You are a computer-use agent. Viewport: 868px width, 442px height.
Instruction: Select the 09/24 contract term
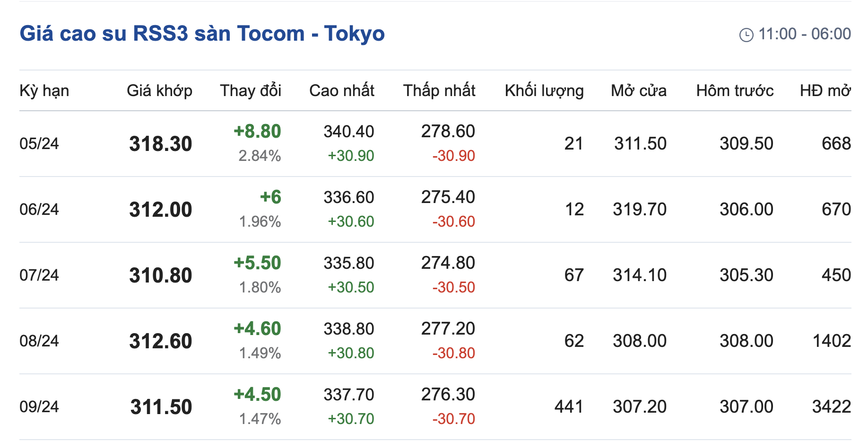(x=39, y=407)
